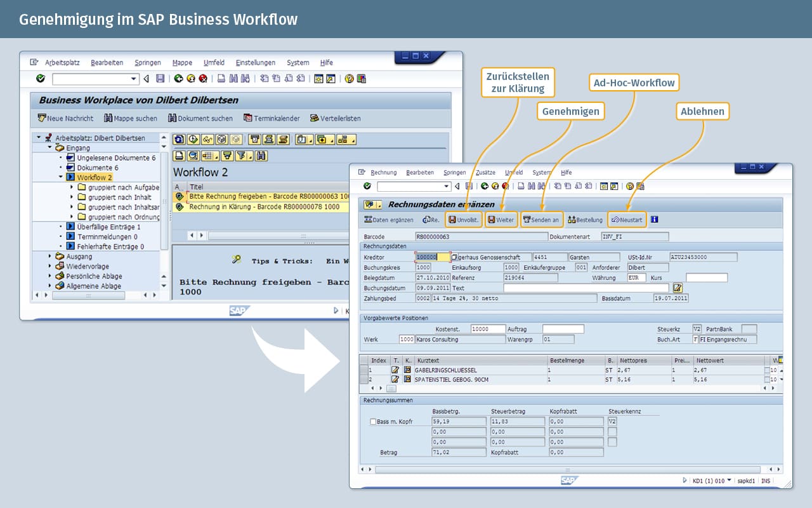Click the Display details magnifier icon in worklist toolbar
Screen dimensions: 812x508
(x=193, y=156)
